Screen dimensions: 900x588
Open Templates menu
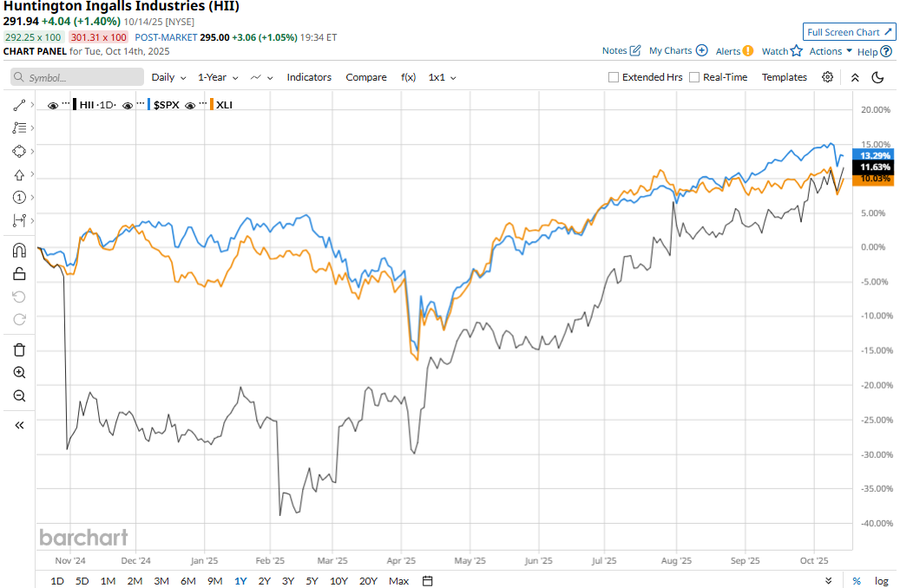tap(784, 77)
